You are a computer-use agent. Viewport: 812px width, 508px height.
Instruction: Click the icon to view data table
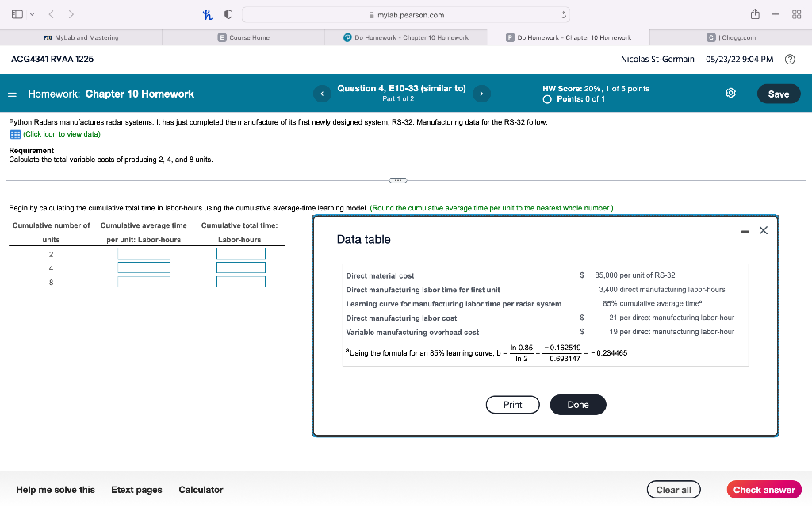(x=15, y=133)
